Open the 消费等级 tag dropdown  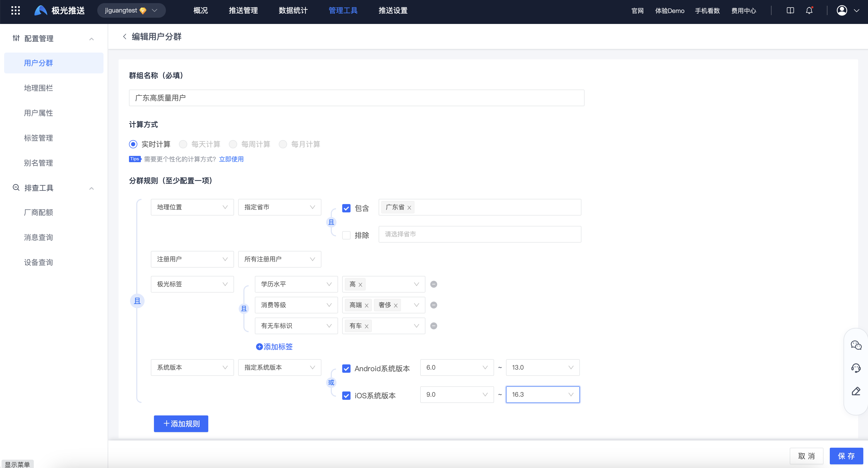(x=296, y=305)
